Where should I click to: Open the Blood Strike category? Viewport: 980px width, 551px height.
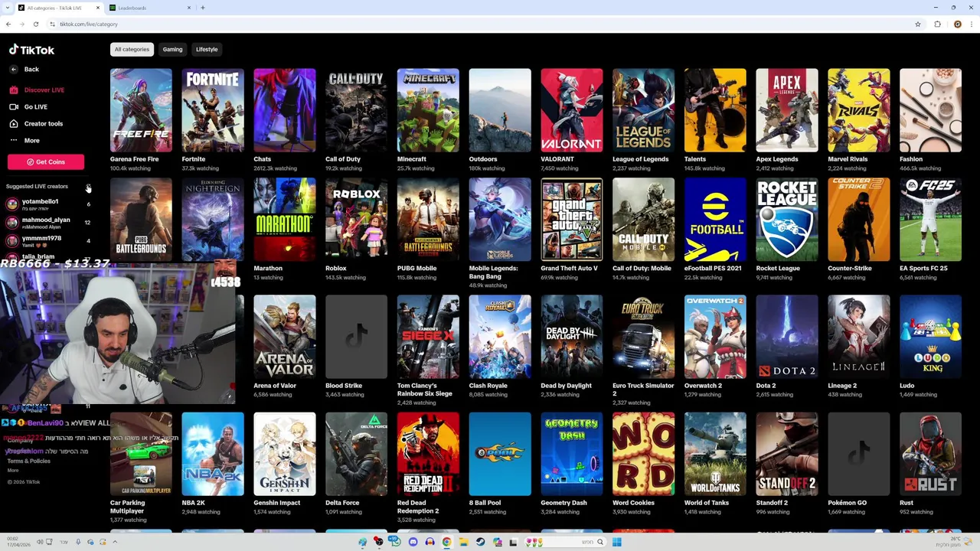point(356,337)
